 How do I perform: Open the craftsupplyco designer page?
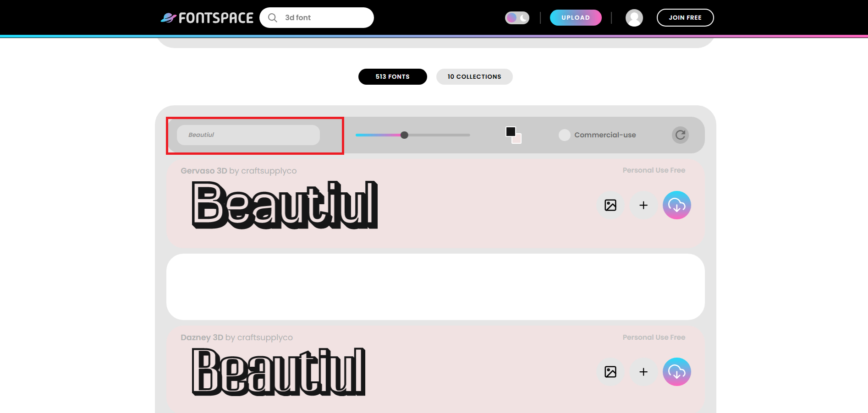(x=268, y=170)
